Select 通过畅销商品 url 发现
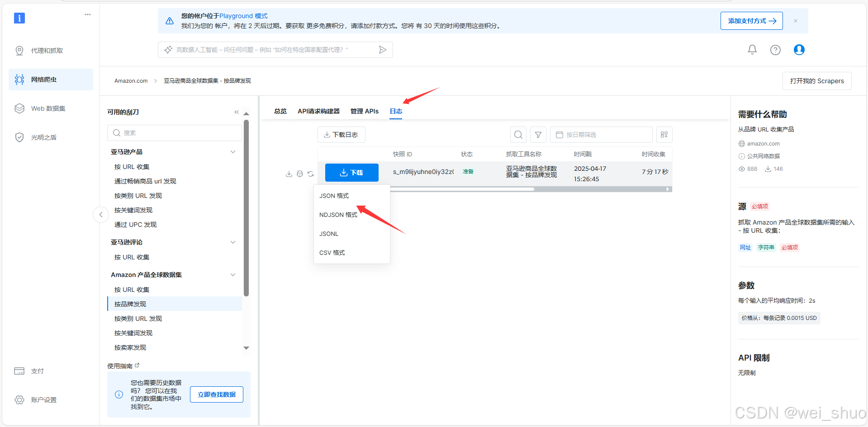 145,181
